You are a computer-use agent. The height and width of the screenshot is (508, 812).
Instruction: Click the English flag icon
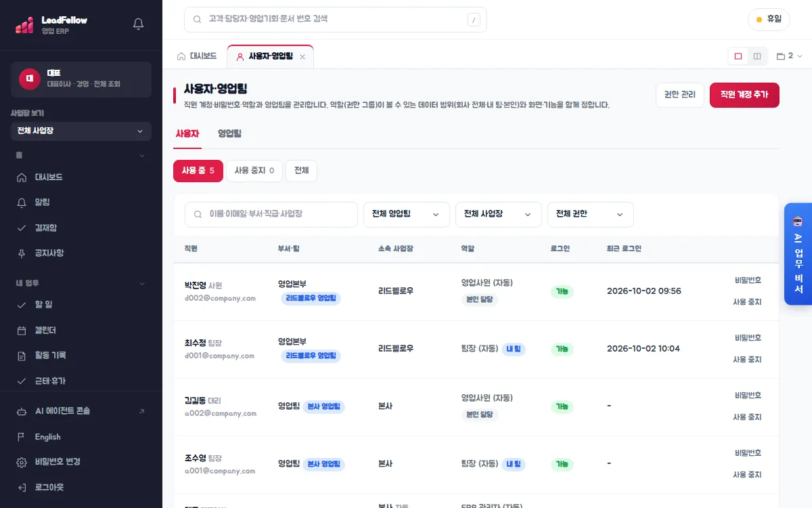22,437
